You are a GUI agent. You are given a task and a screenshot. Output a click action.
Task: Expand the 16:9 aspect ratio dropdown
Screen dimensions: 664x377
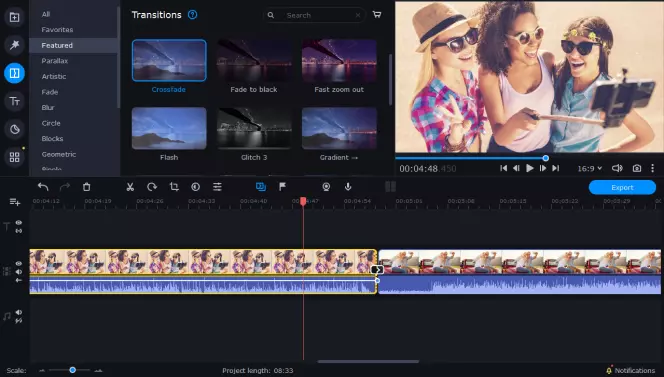589,169
